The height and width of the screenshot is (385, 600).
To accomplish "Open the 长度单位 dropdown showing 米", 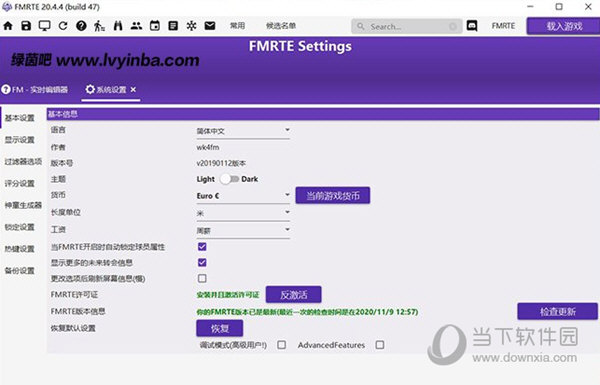I will (x=243, y=213).
